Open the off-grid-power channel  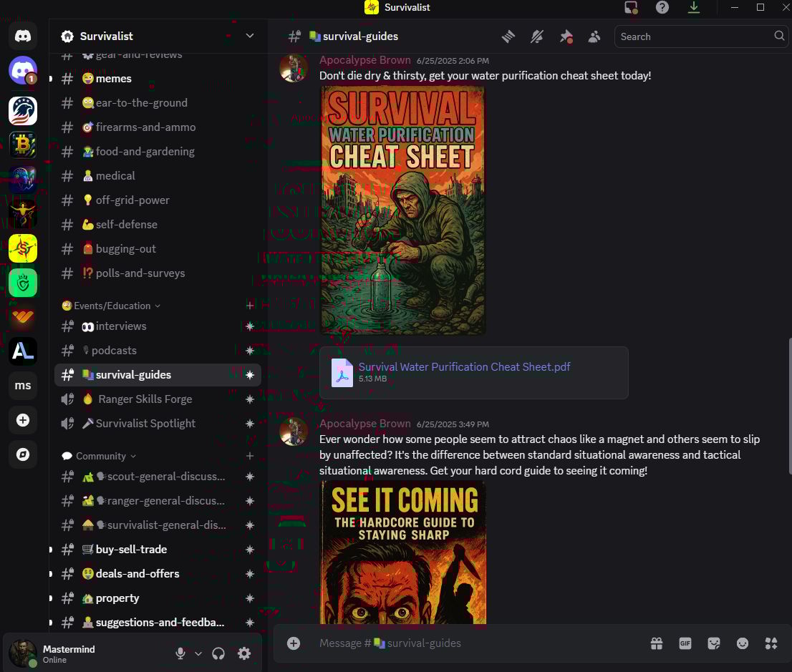pyautogui.click(x=158, y=200)
